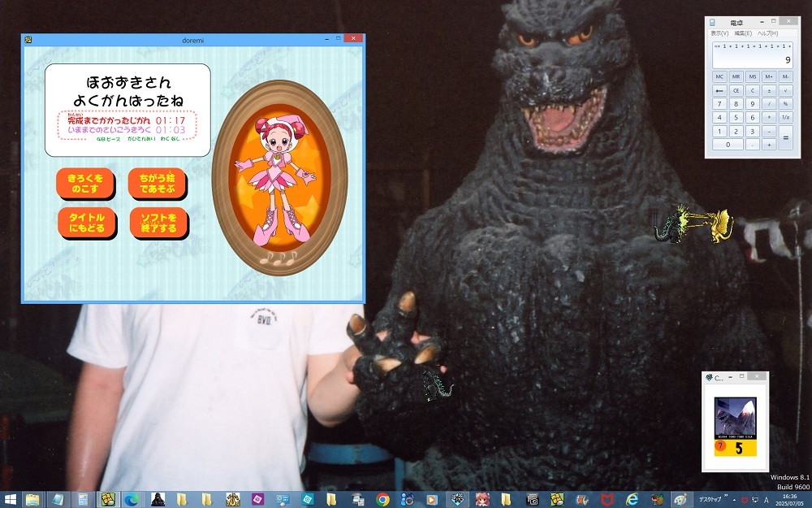This screenshot has width=812, height=508.
Task: Open the ヘルプ(H) menu in Calculator
Action: pyautogui.click(x=767, y=33)
